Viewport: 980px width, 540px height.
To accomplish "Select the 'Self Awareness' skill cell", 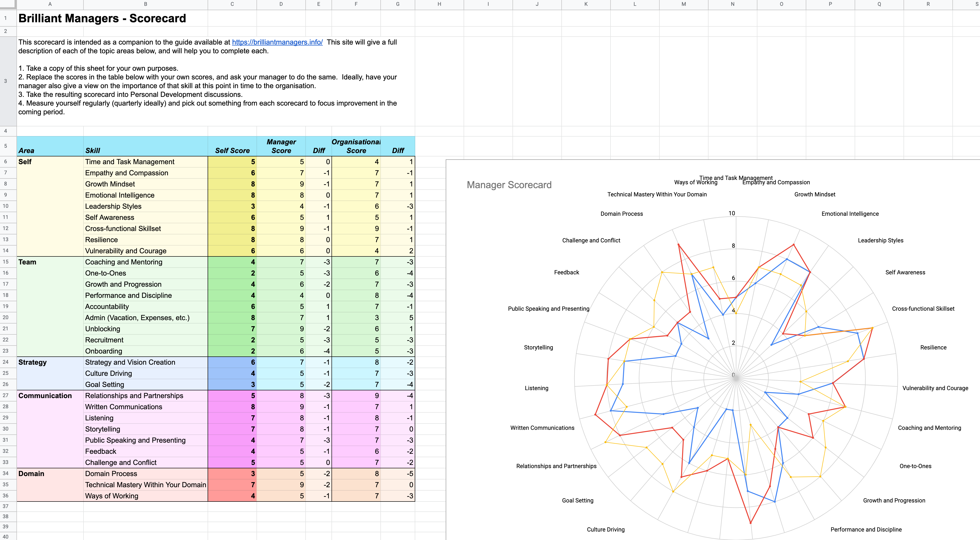I will [x=145, y=217].
